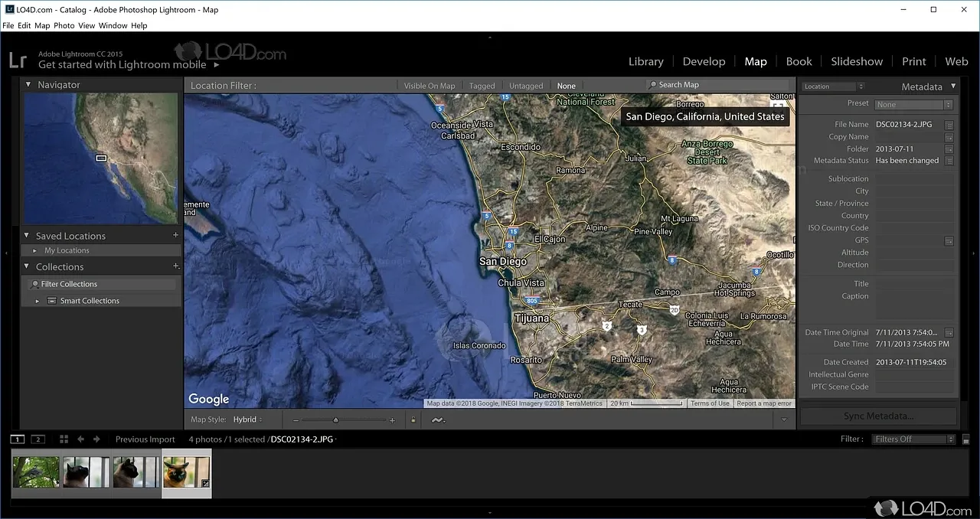Image resolution: width=980 pixels, height=519 pixels.
Task: Go back with filmstrip left arrow
Action: pos(80,439)
